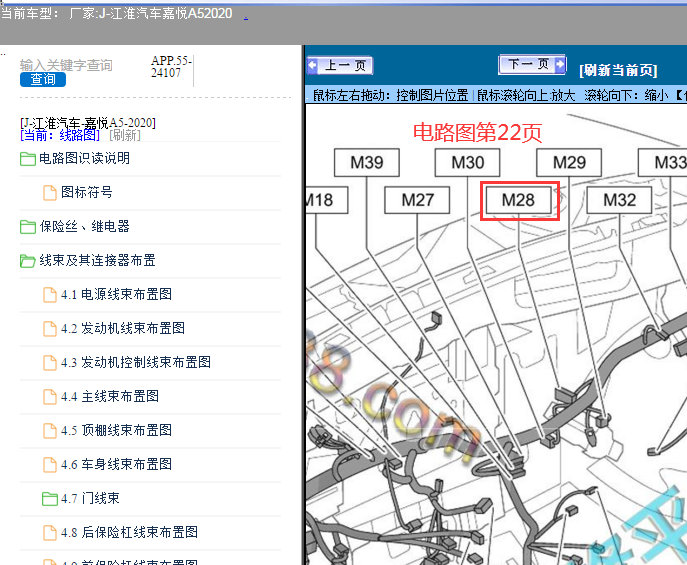Click the page icon for 4.5 顶棚线束布置图
The height and width of the screenshot is (565, 687).
coord(50,431)
